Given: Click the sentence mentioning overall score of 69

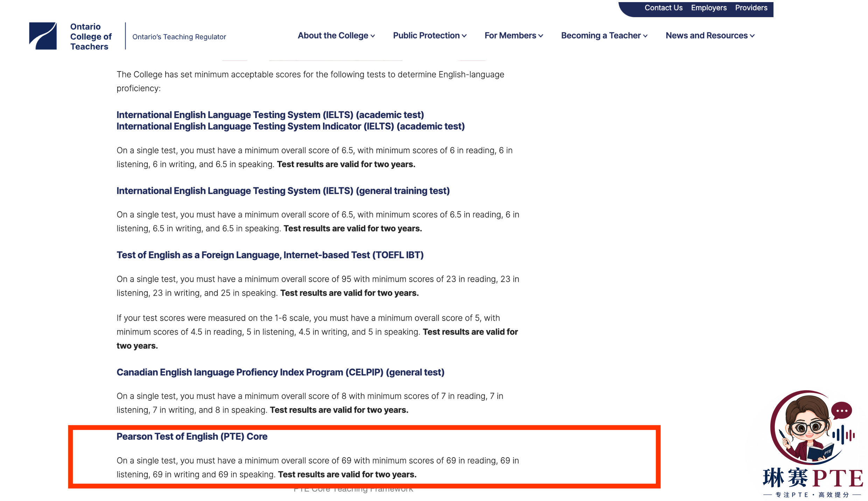Looking at the screenshot, I should 318,467.
